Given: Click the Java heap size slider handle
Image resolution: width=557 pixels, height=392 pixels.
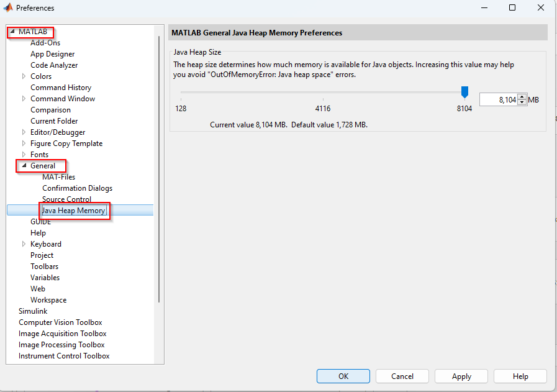Looking at the screenshot, I should 464,93.
